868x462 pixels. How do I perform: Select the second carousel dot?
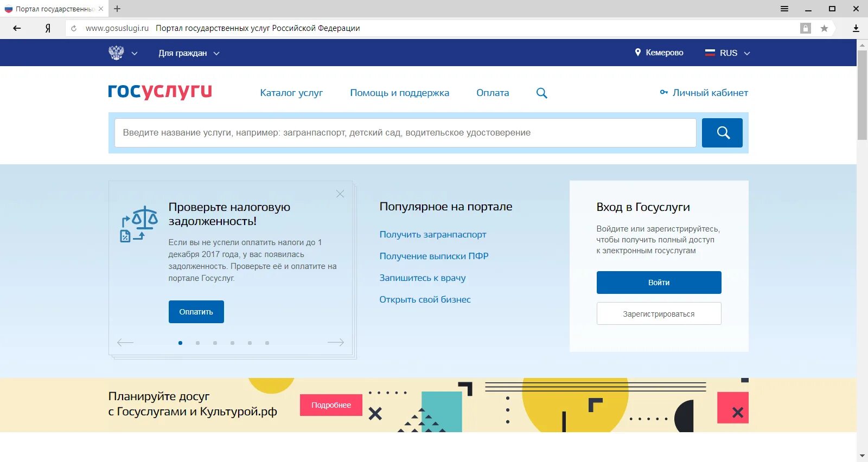click(x=197, y=343)
